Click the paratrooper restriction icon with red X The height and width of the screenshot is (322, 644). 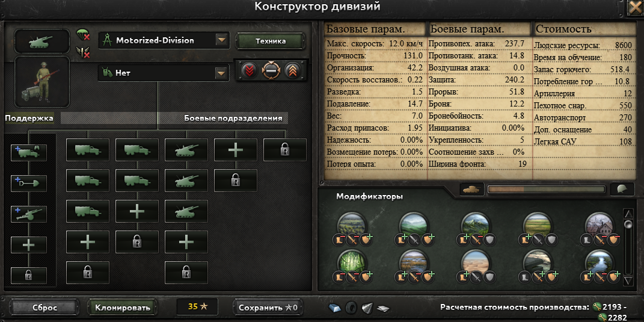pyautogui.click(x=84, y=35)
